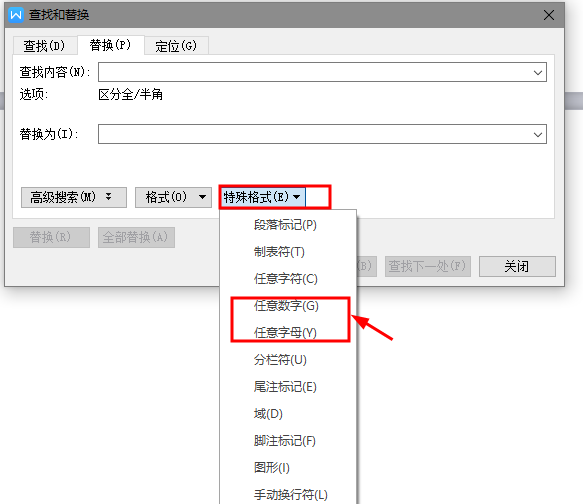Click the 查找下一处(F) button
This screenshot has width=583, height=504.
coord(428,266)
